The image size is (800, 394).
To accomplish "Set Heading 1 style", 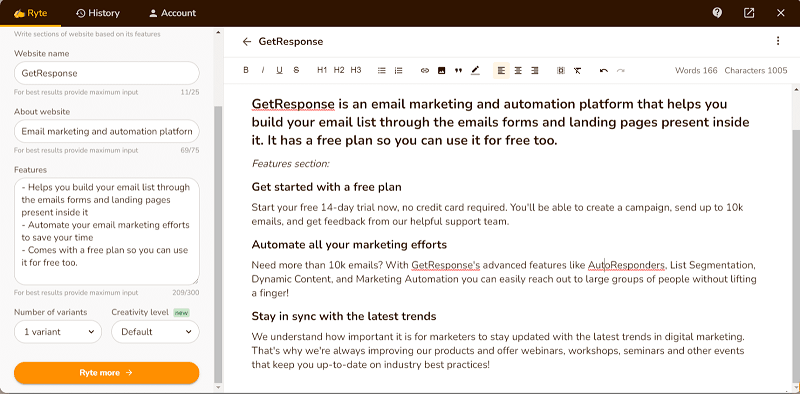I will click(322, 70).
